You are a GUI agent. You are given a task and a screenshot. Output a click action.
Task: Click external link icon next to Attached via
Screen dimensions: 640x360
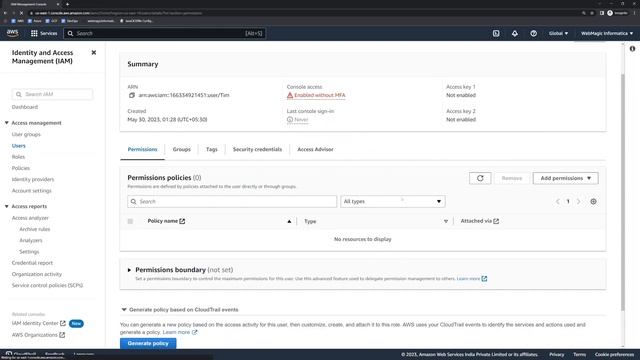point(496,221)
